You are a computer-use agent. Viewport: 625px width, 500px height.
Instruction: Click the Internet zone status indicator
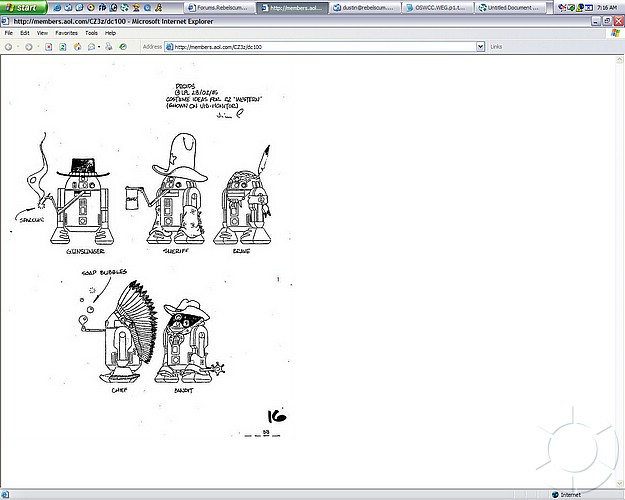[x=567, y=495]
